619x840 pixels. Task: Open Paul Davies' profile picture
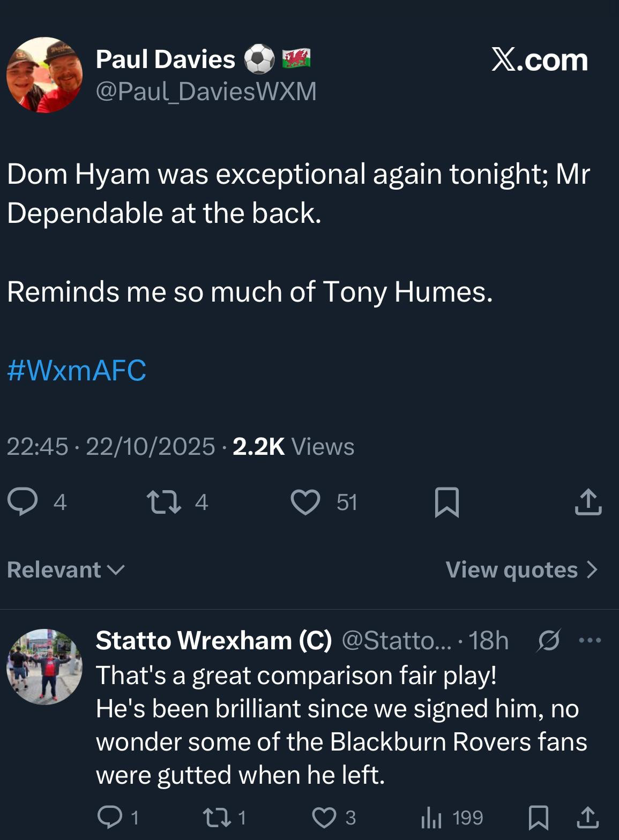coord(44,75)
